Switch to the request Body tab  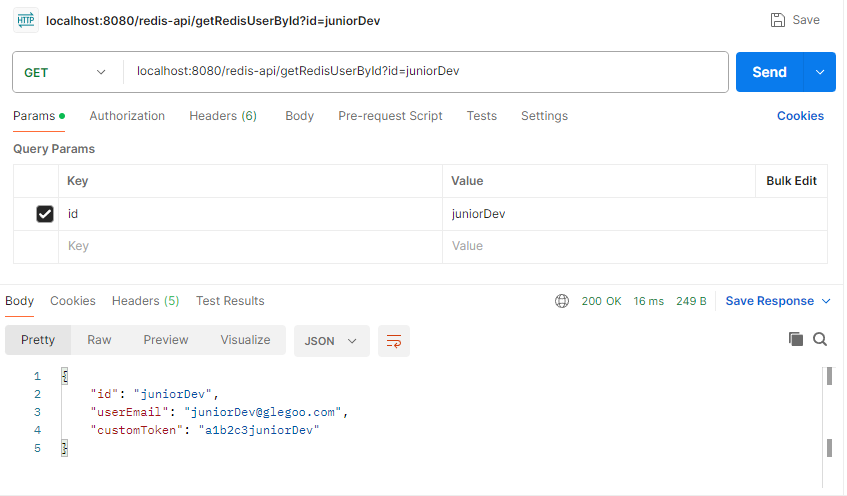pos(299,116)
